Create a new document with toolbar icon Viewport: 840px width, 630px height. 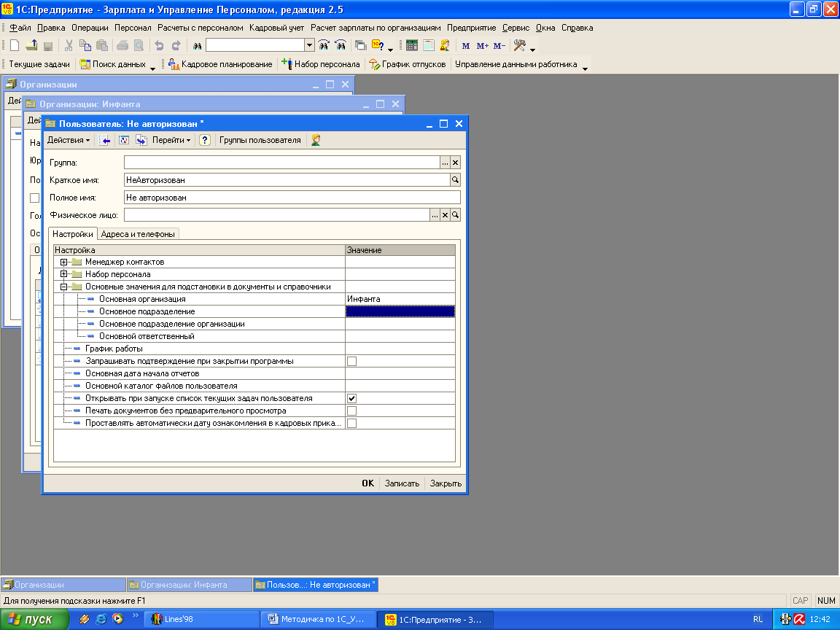tap(15, 45)
